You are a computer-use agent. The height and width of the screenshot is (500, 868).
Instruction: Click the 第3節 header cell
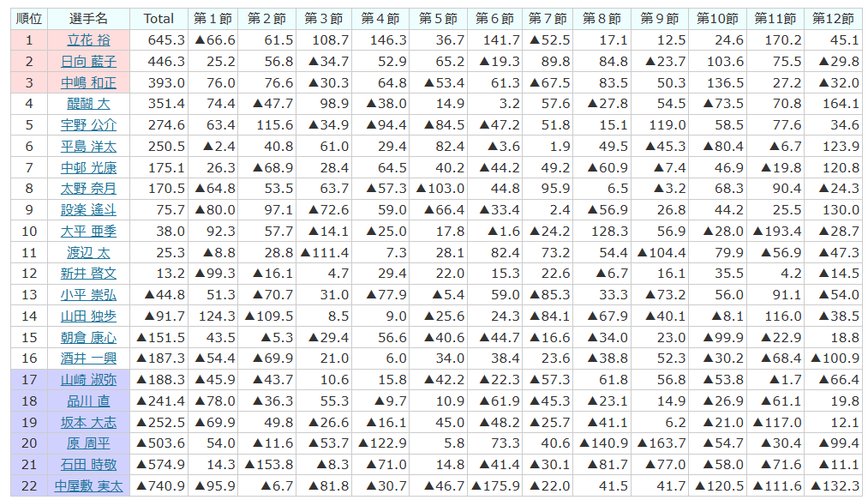tap(324, 19)
